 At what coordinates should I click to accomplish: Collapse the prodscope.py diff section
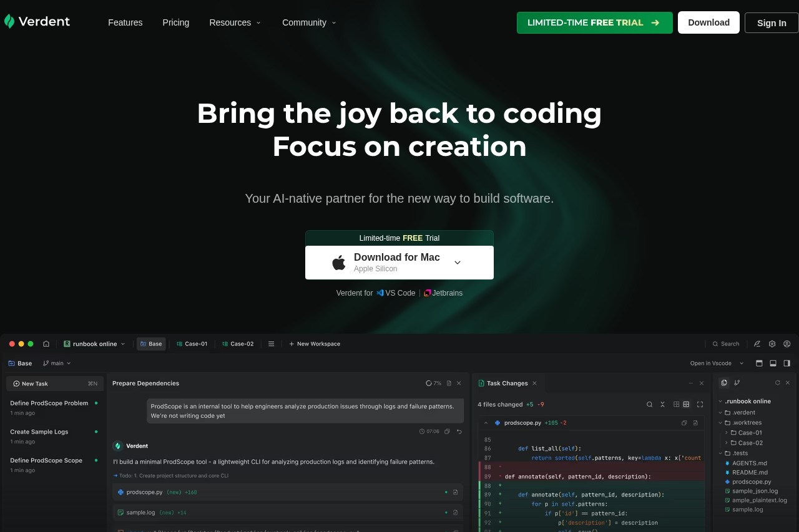(486, 423)
